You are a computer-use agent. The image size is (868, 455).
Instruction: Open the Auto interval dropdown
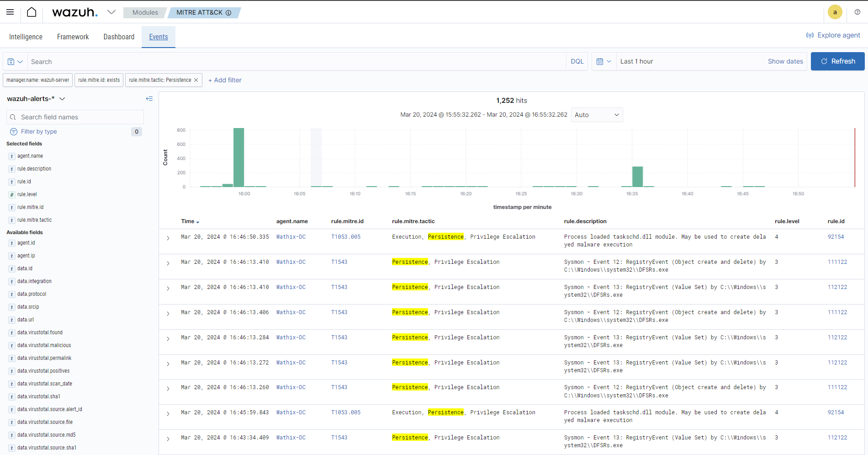(597, 115)
